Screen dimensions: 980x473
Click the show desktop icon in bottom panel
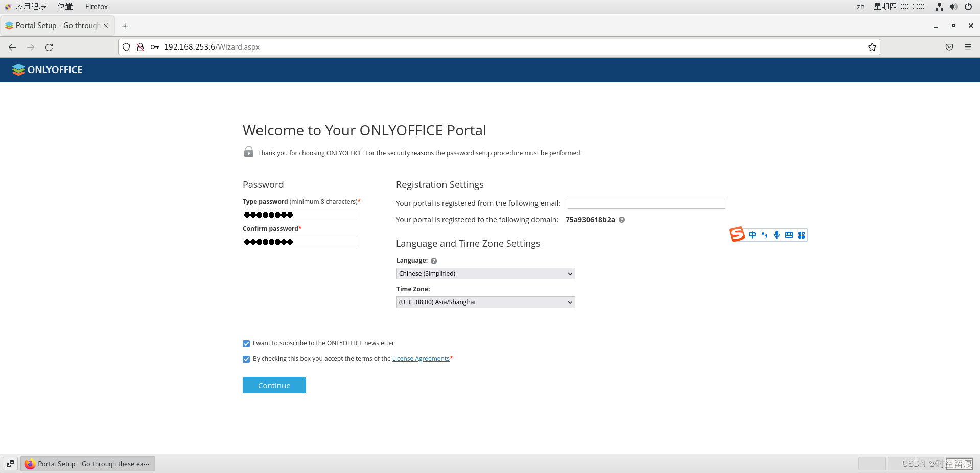click(x=10, y=464)
